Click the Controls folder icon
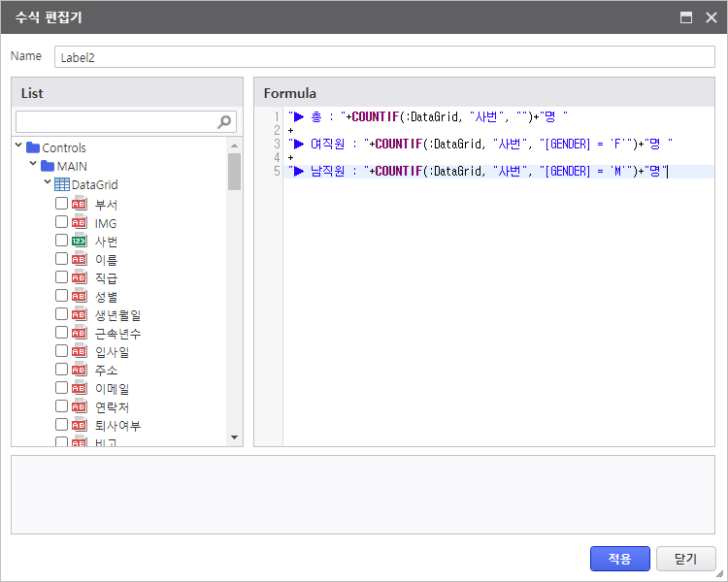Screen dimensions: 728x582 [33, 147]
